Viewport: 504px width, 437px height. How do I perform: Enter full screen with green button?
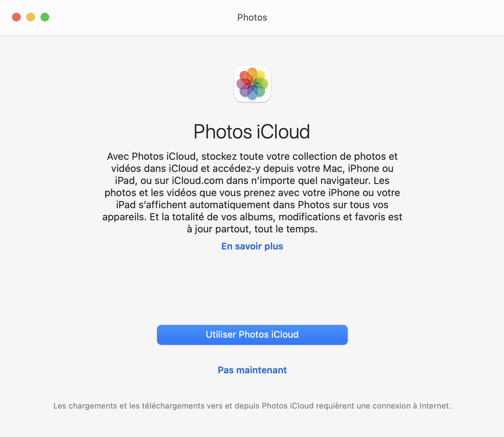pyautogui.click(x=45, y=17)
